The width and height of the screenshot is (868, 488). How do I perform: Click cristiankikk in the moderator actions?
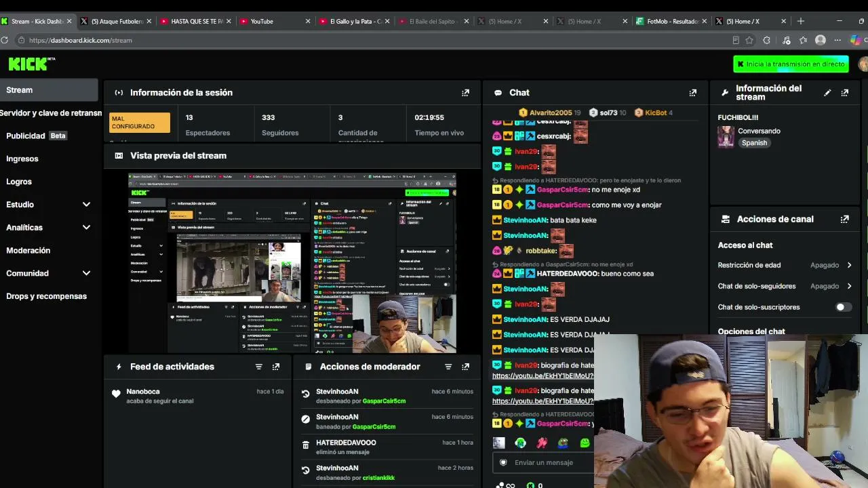(x=378, y=478)
